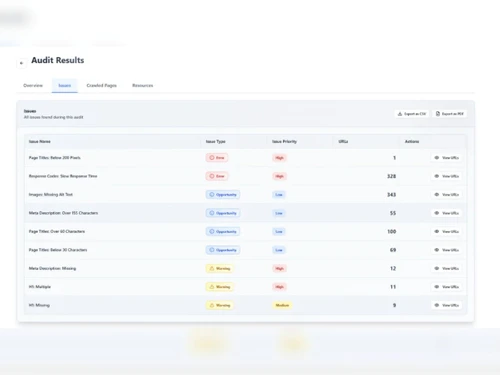The height and width of the screenshot is (375, 500).
Task: Open the Resources tab
Action: point(143,86)
